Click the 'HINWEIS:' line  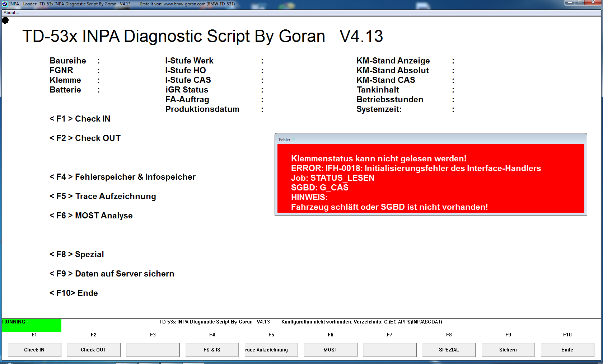(309, 197)
